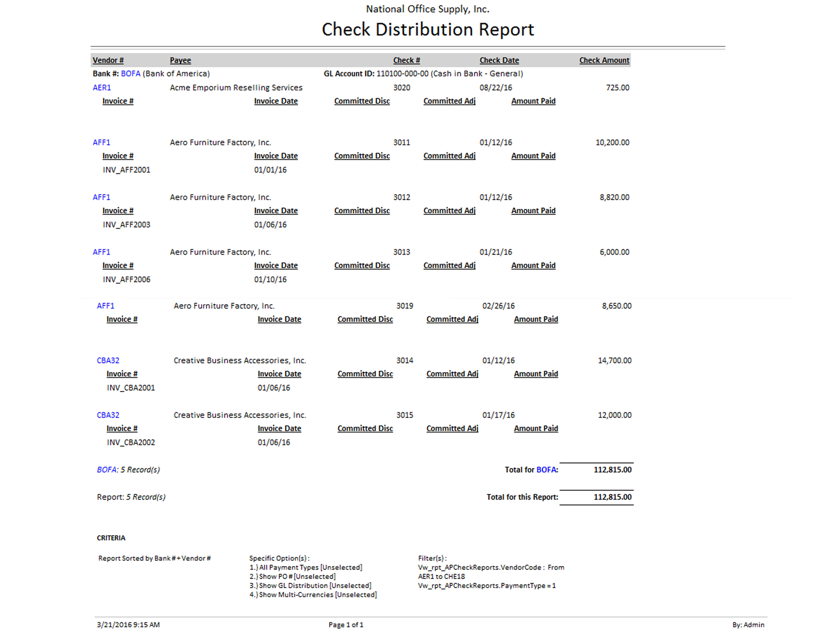Screen dimensions: 822x644
Task: Click AFF1 vendor link for check 3012
Action: (101, 197)
